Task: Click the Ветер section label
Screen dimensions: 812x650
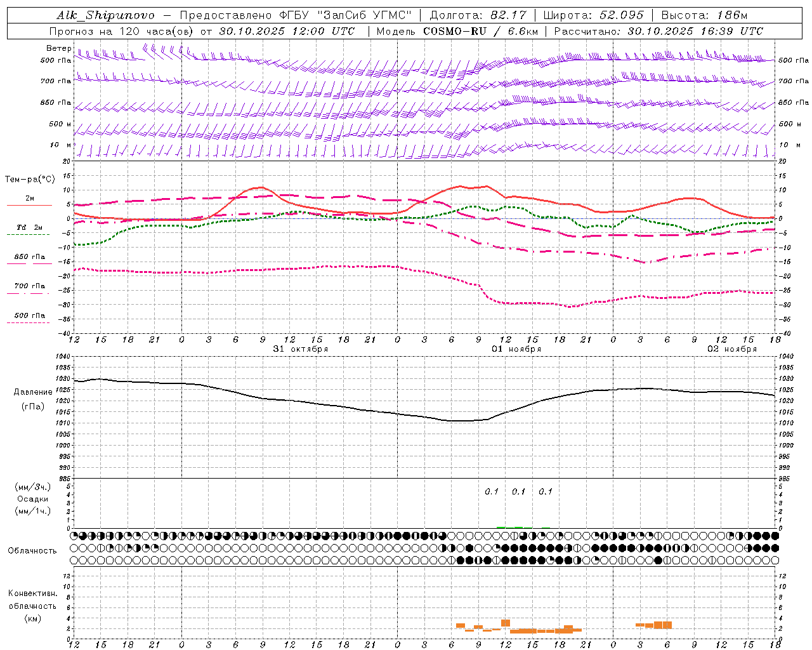Action: point(59,48)
